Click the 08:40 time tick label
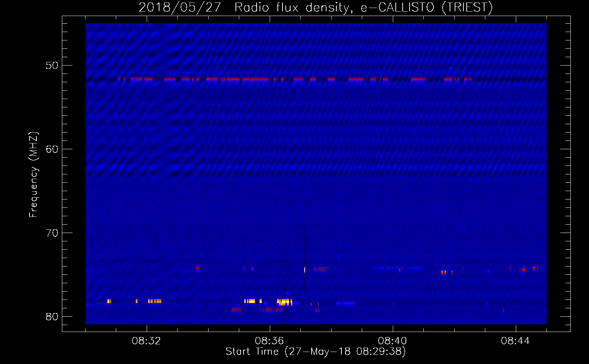589x364 pixels. click(392, 341)
